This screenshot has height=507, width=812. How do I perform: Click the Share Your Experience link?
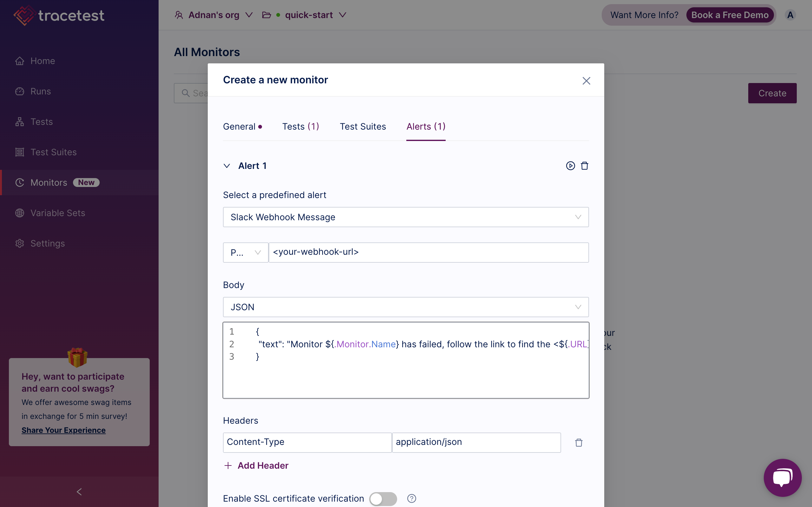pyautogui.click(x=63, y=430)
